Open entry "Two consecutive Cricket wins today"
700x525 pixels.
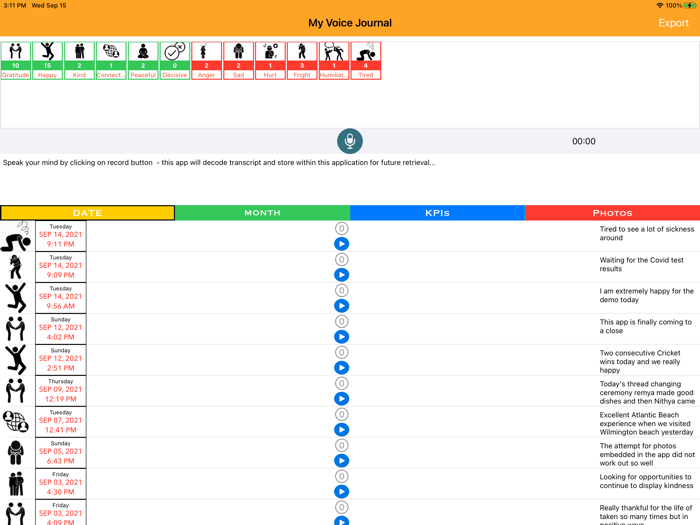coord(640,362)
